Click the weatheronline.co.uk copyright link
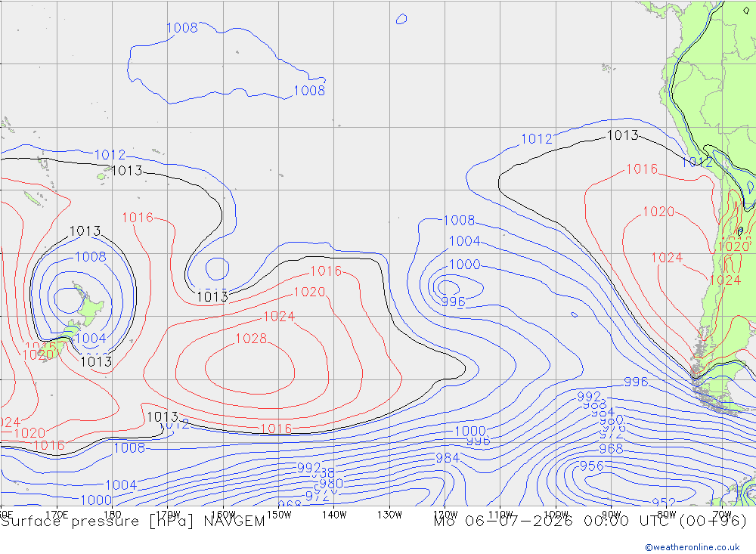This screenshot has height=554, width=756. (692, 547)
